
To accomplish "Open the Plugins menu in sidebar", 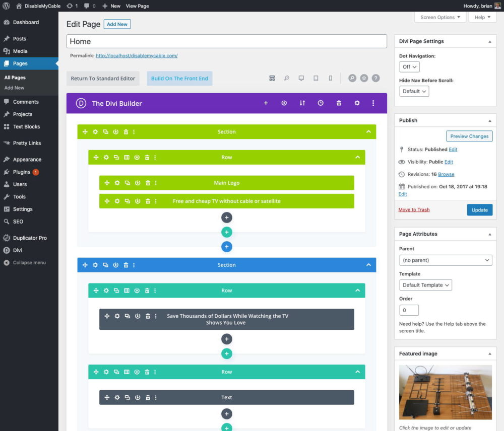I will pyautogui.click(x=22, y=172).
